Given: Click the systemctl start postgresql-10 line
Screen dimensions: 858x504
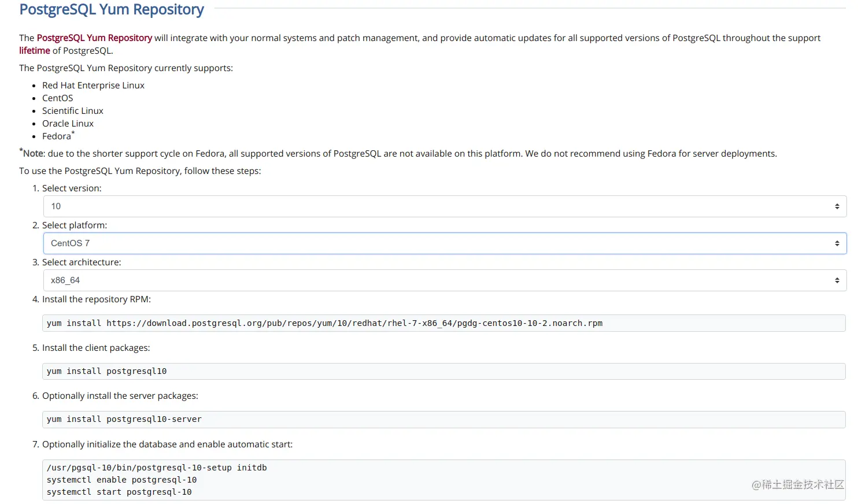Looking at the screenshot, I should (x=119, y=492).
